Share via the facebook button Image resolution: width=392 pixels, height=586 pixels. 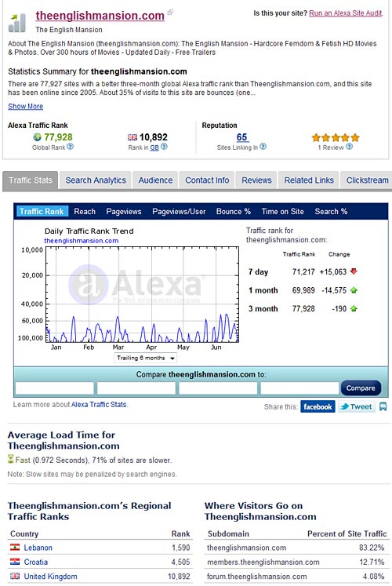pos(318,406)
